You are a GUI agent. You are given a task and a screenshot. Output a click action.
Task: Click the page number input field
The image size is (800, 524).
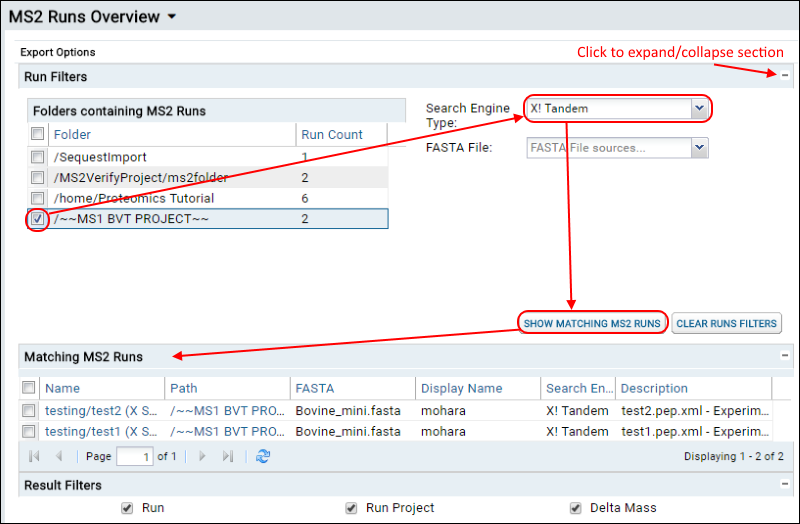[135, 456]
